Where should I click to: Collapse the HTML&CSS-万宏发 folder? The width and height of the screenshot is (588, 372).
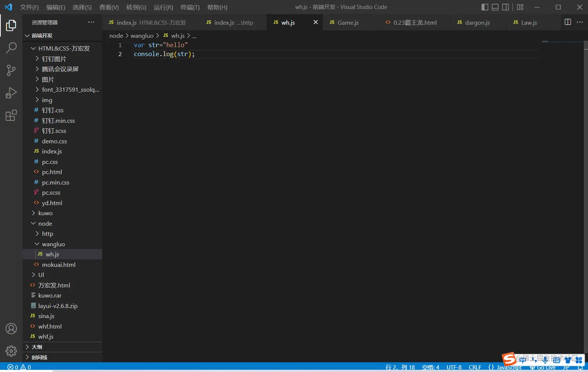[x=62, y=48]
